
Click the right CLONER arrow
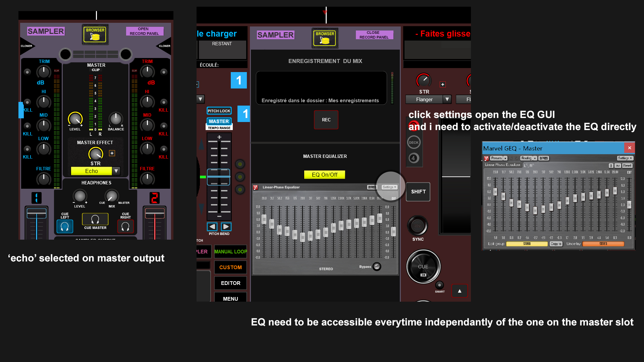click(164, 46)
